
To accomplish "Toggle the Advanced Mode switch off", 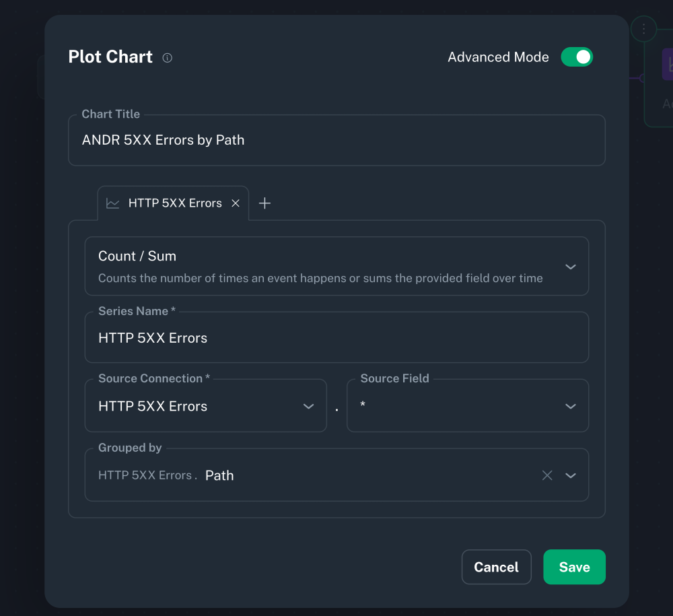I will (x=577, y=57).
